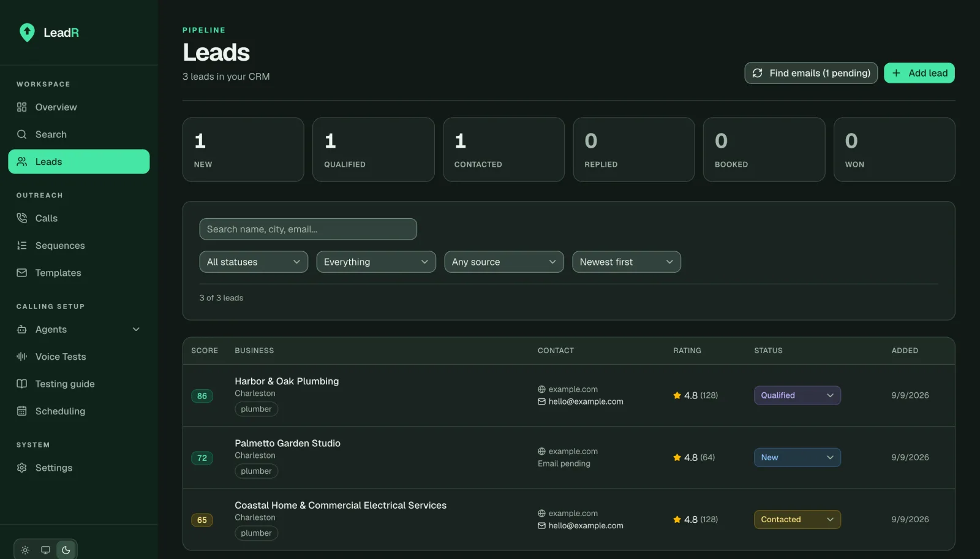This screenshot has height=559, width=980.
Task: Switch to system theme monitor icon
Action: [x=45, y=550]
